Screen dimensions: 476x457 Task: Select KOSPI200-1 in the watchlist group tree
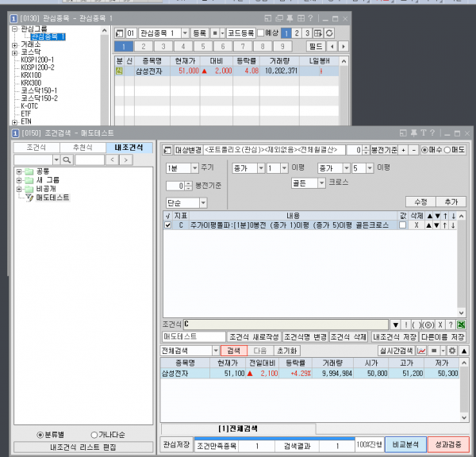tap(37, 60)
